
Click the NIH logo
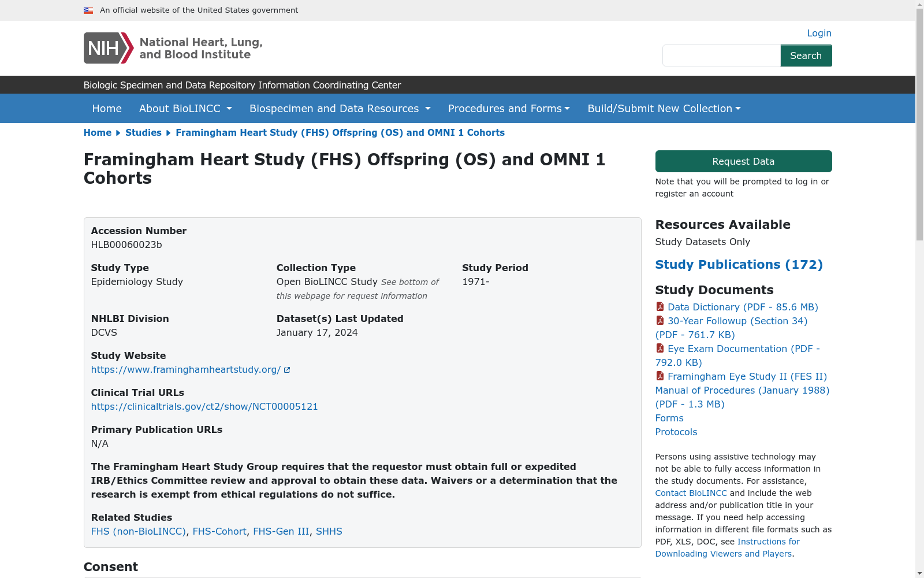pos(109,48)
